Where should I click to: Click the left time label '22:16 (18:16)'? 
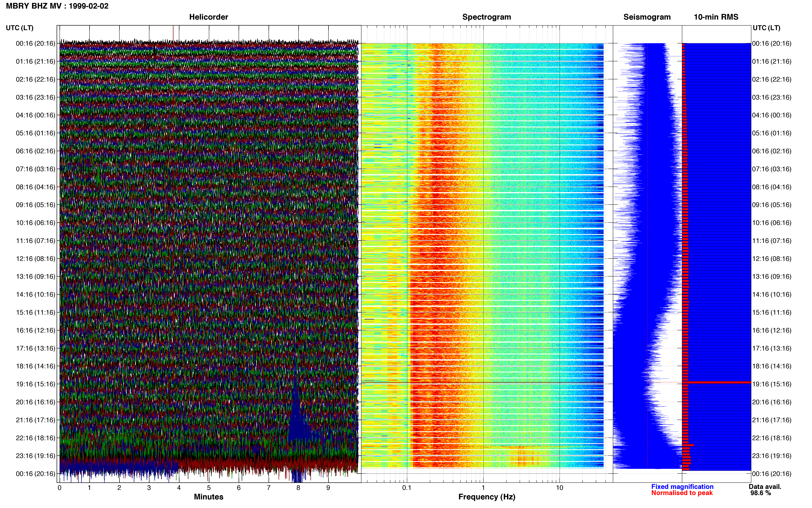pyautogui.click(x=35, y=438)
